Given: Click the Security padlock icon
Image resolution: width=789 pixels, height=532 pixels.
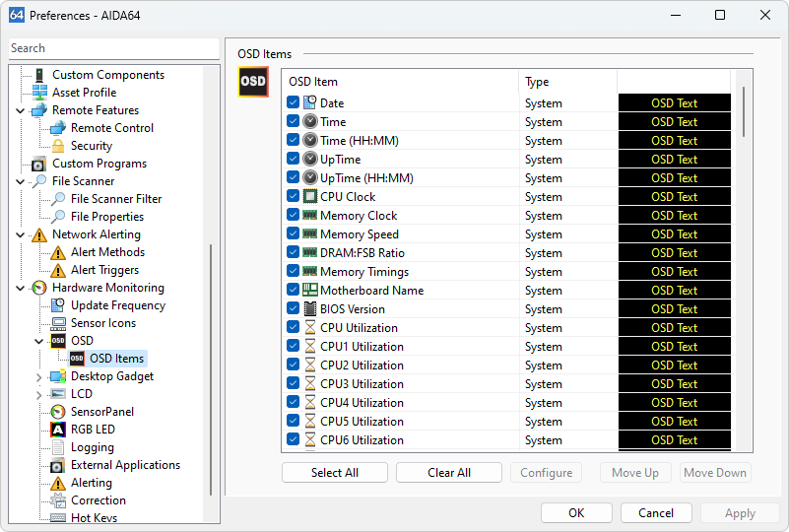Looking at the screenshot, I should (x=58, y=146).
